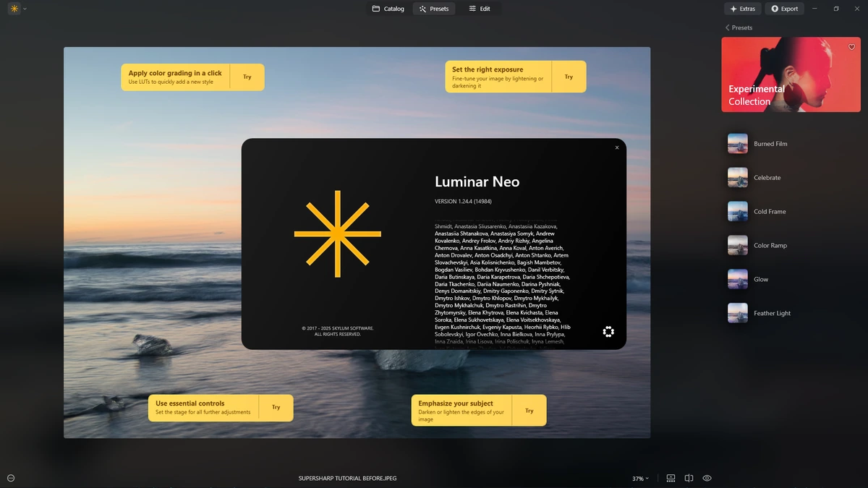Try the Use essential controls tip
Image resolution: width=868 pixels, height=488 pixels.
276,408
